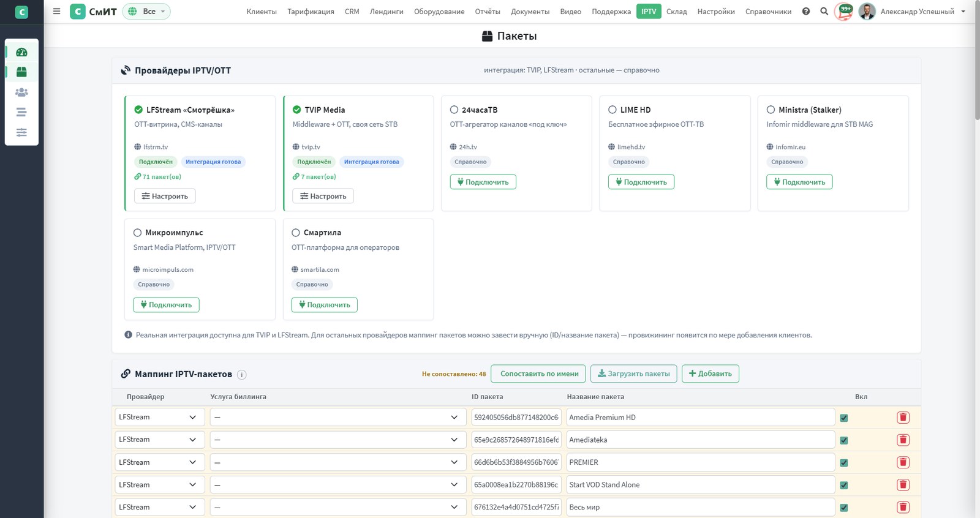Click Подключить for Смартила
The width and height of the screenshot is (980, 518).
[x=324, y=304]
